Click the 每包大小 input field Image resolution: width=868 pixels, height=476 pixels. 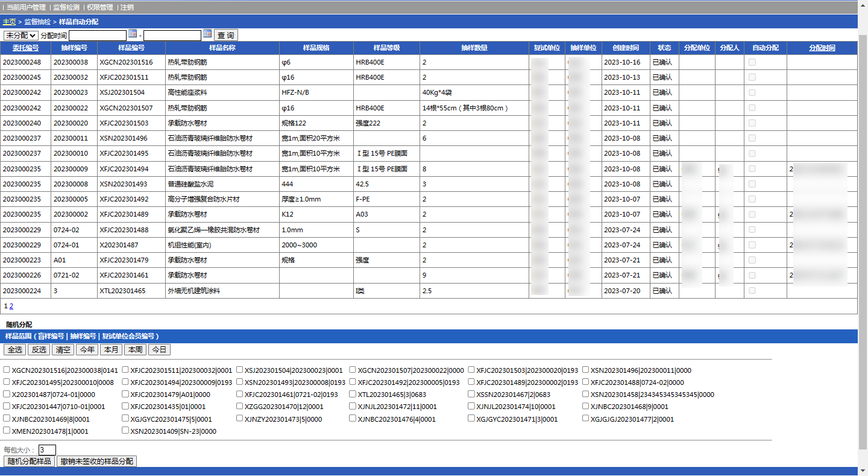click(x=47, y=449)
